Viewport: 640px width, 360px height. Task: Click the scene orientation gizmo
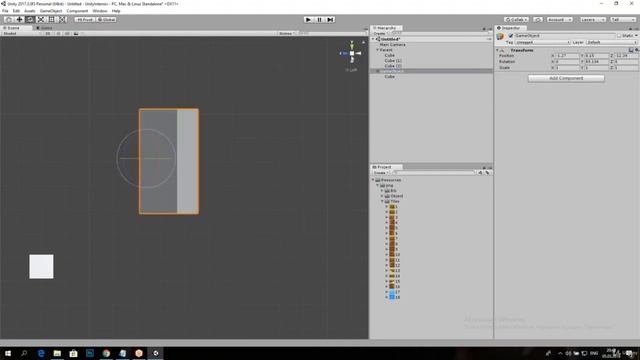(352, 53)
